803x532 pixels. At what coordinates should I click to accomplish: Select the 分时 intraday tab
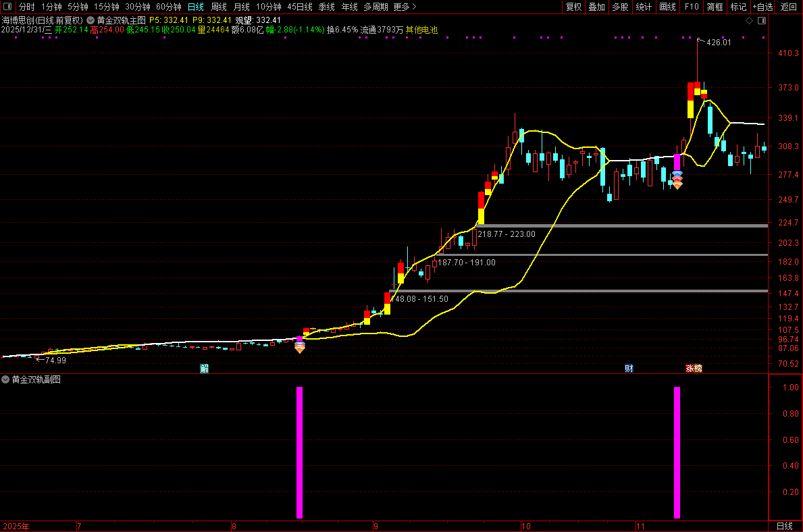pos(26,7)
